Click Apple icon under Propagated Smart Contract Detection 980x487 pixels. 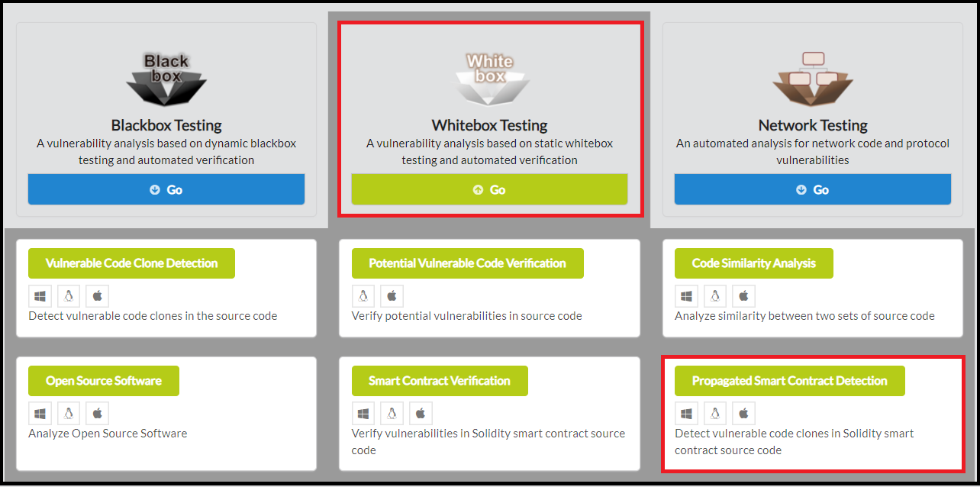tap(743, 414)
